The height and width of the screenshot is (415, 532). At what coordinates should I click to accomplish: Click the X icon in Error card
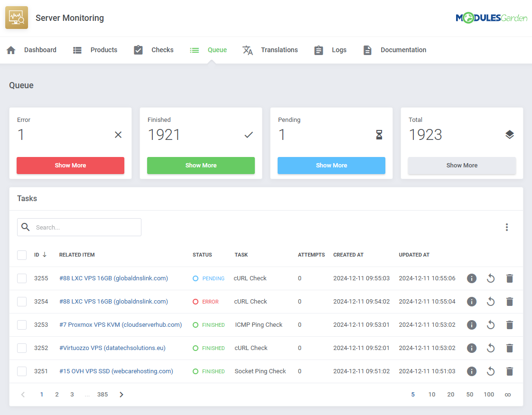point(118,135)
